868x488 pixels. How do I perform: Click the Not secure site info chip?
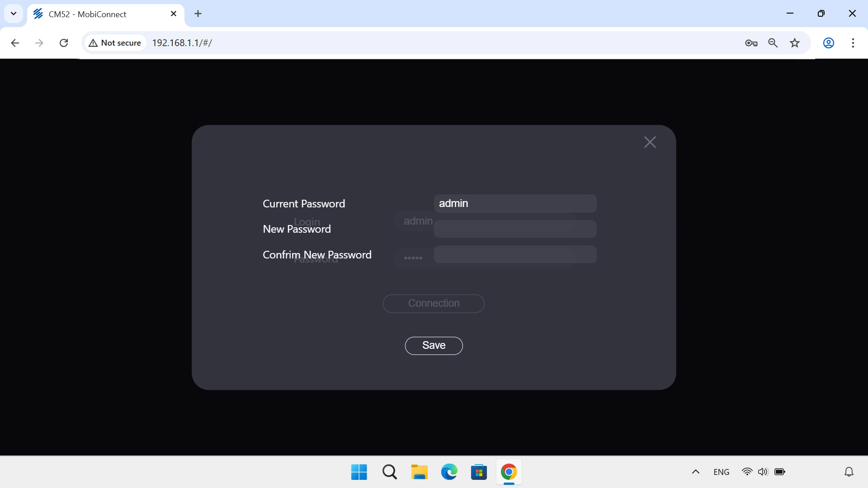[x=115, y=43]
